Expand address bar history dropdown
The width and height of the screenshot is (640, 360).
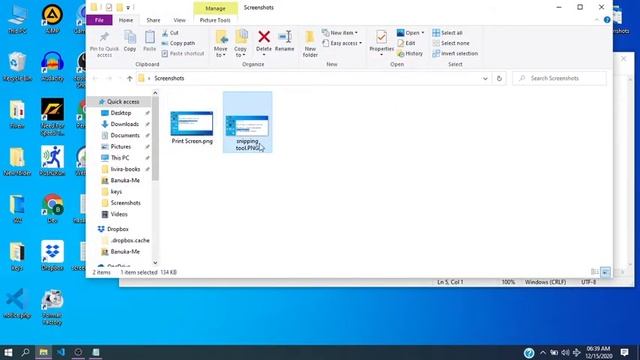(x=485, y=78)
